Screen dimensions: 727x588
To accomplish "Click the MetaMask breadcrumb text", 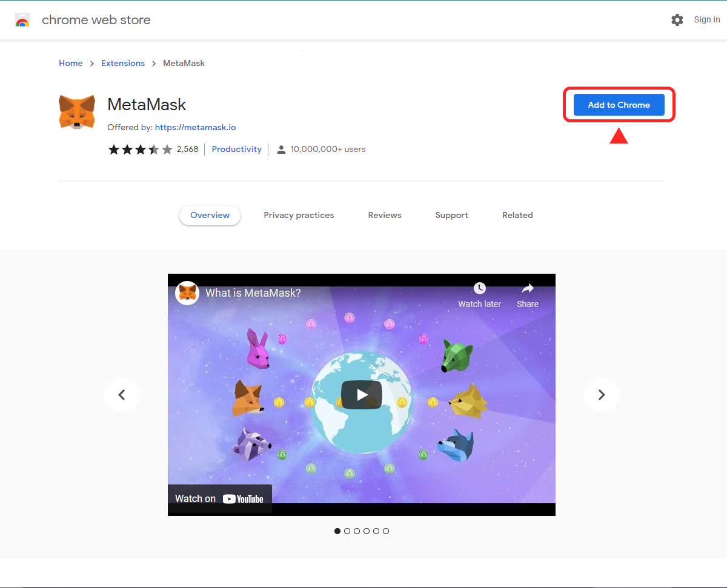I will click(184, 64).
